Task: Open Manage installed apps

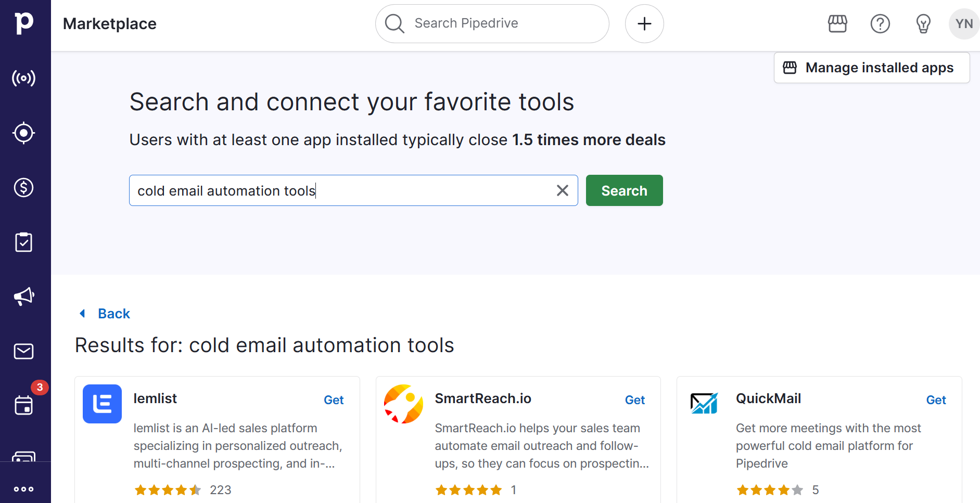Action: [871, 68]
